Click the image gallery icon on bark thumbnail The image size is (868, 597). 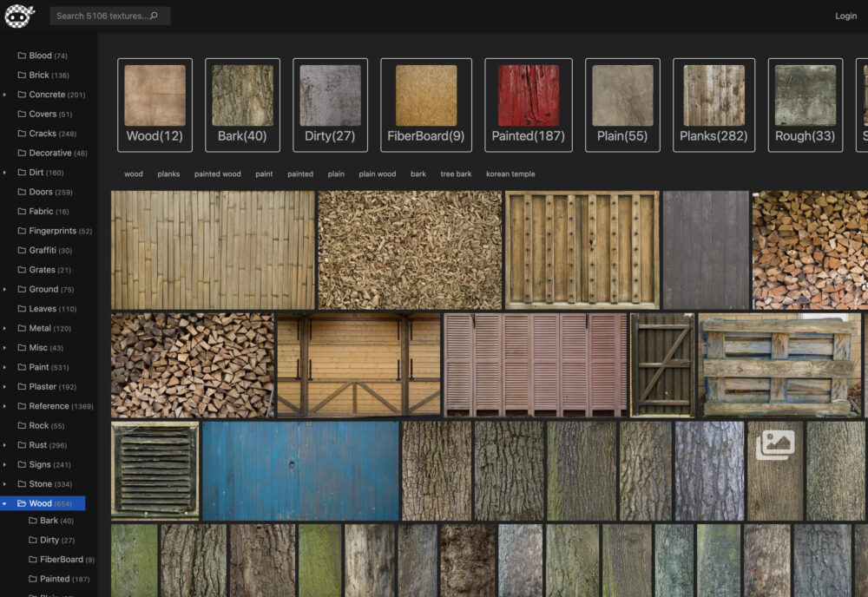(x=774, y=445)
